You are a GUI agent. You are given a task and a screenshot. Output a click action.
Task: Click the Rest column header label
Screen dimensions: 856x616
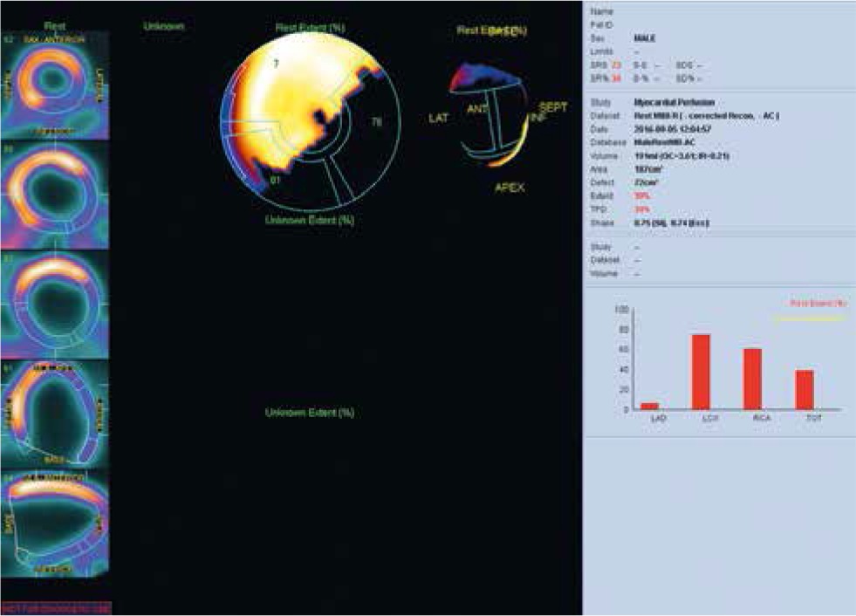point(53,27)
